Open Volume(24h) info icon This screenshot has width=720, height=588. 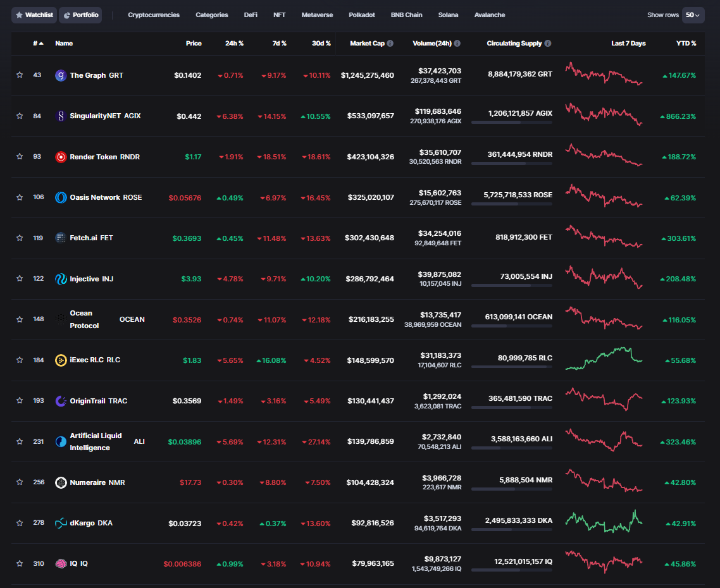pyautogui.click(x=457, y=43)
